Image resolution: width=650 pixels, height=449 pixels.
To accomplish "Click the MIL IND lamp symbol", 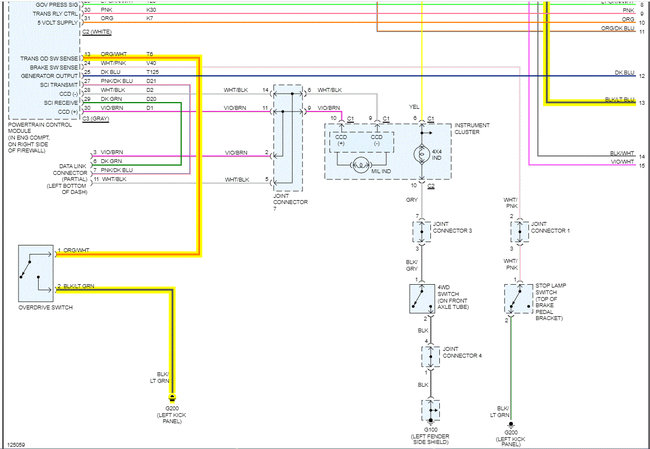I will [361, 165].
